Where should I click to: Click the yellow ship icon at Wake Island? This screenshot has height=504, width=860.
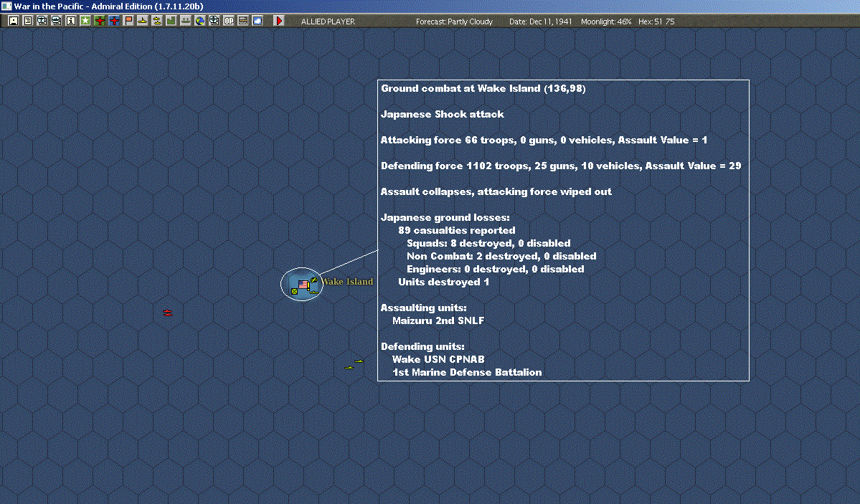[314, 292]
